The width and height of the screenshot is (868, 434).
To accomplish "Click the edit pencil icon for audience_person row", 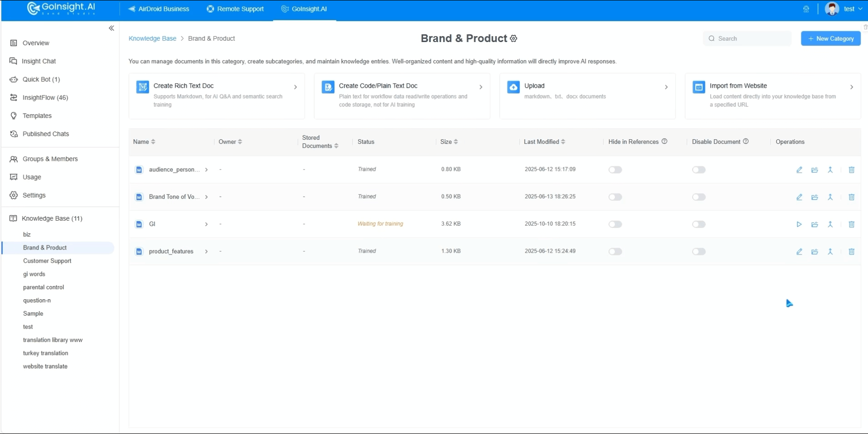I will [x=799, y=170].
